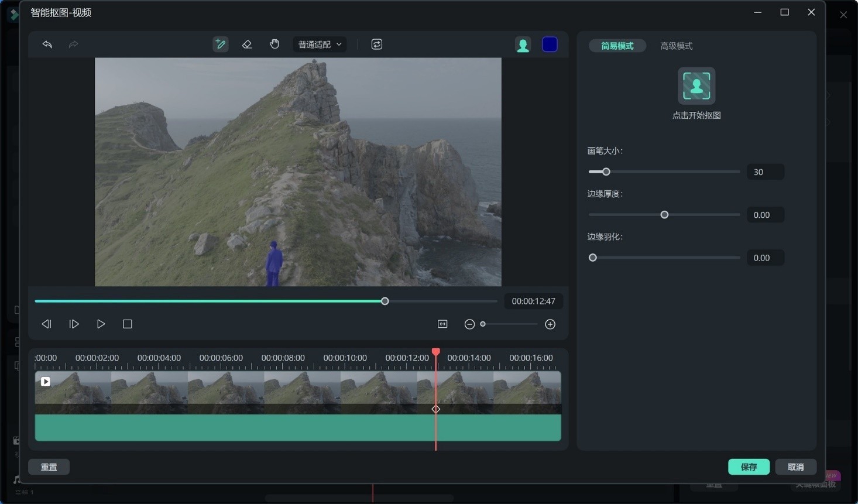
Task: Play the video preview
Action: (101, 324)
